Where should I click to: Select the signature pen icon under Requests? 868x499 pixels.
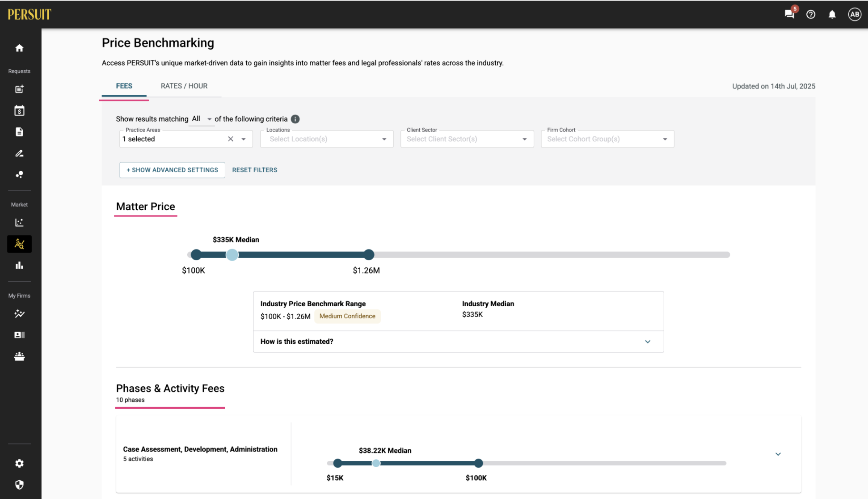pyautogui.click(x=19, y=153)
